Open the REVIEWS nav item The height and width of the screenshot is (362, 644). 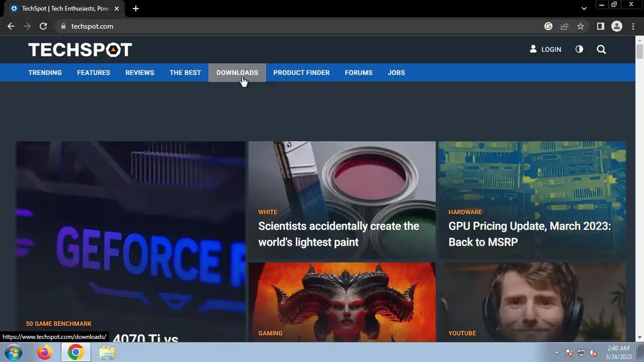coord(140,72)
